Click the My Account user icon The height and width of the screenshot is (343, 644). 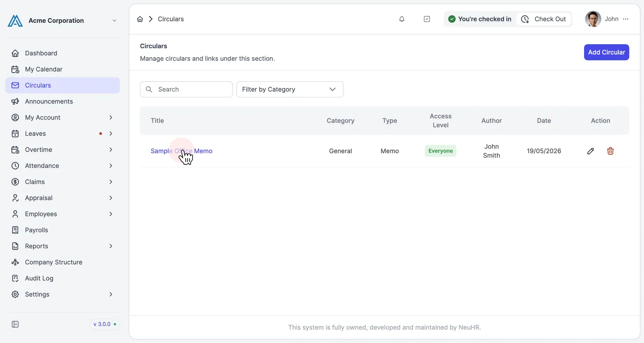point(15,117)
